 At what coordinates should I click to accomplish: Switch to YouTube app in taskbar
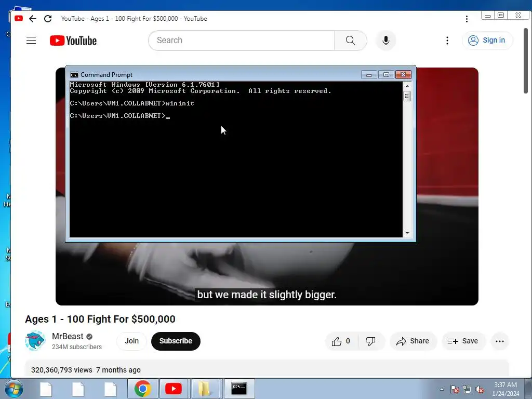[x=174, y=389]
